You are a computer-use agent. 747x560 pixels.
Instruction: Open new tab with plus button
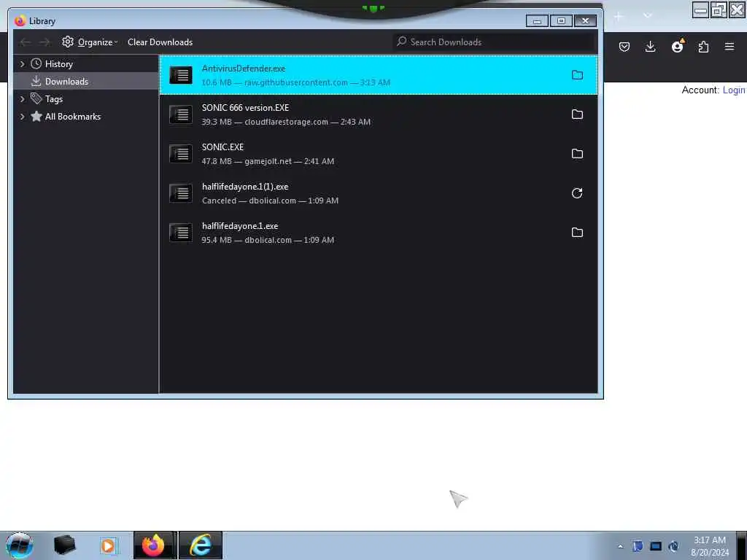[619, 16]
